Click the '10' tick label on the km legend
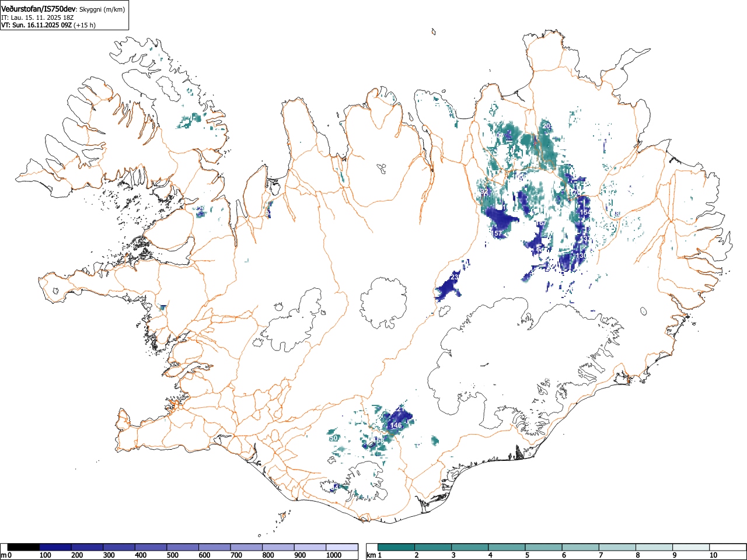 [x=713, y=555]
